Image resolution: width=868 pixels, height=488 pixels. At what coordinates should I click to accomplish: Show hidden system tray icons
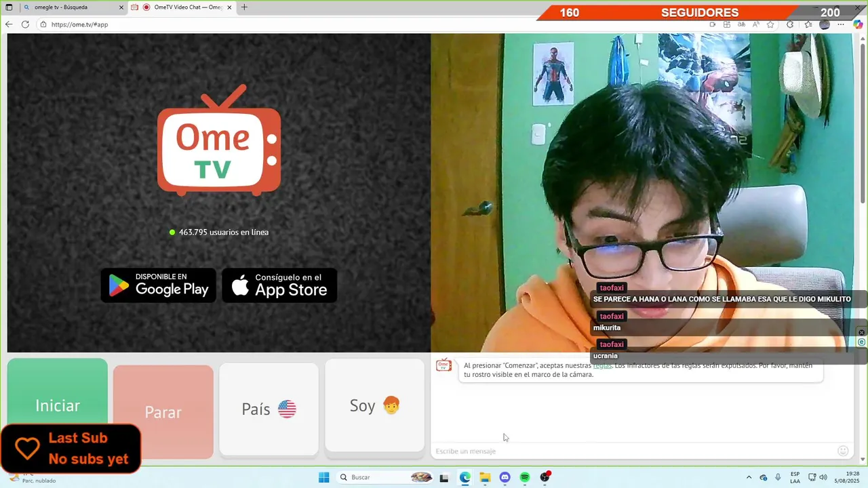tap(749, 477)
